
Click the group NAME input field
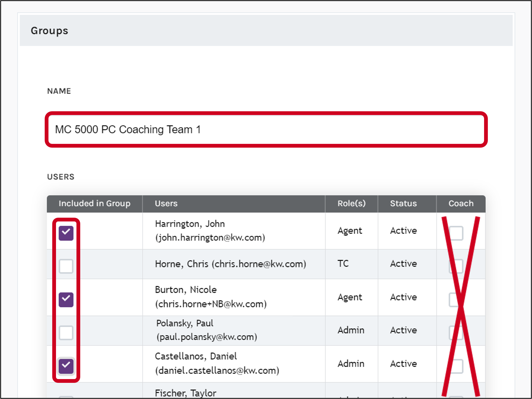tap(266, 130)
